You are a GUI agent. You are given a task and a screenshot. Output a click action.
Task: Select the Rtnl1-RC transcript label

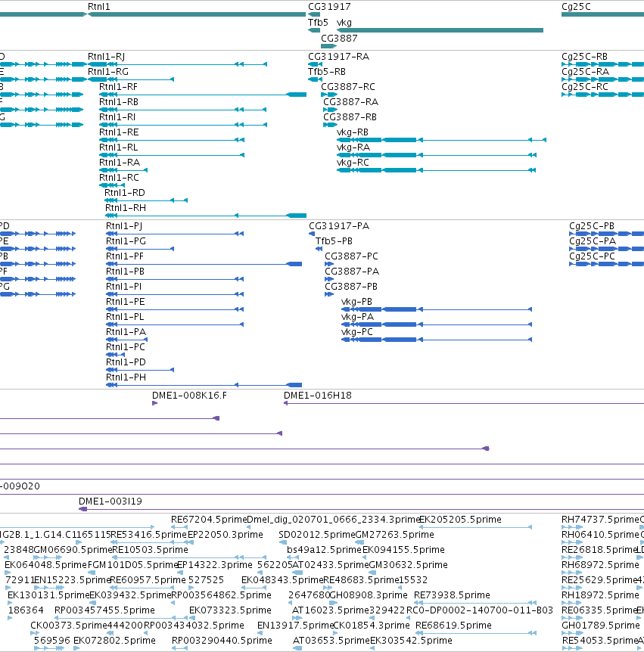pos(119,178)
